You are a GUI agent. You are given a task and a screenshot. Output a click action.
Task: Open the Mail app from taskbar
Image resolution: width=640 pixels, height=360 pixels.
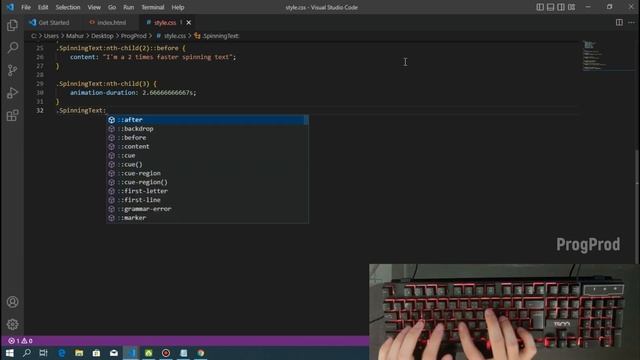pos(114,353)
